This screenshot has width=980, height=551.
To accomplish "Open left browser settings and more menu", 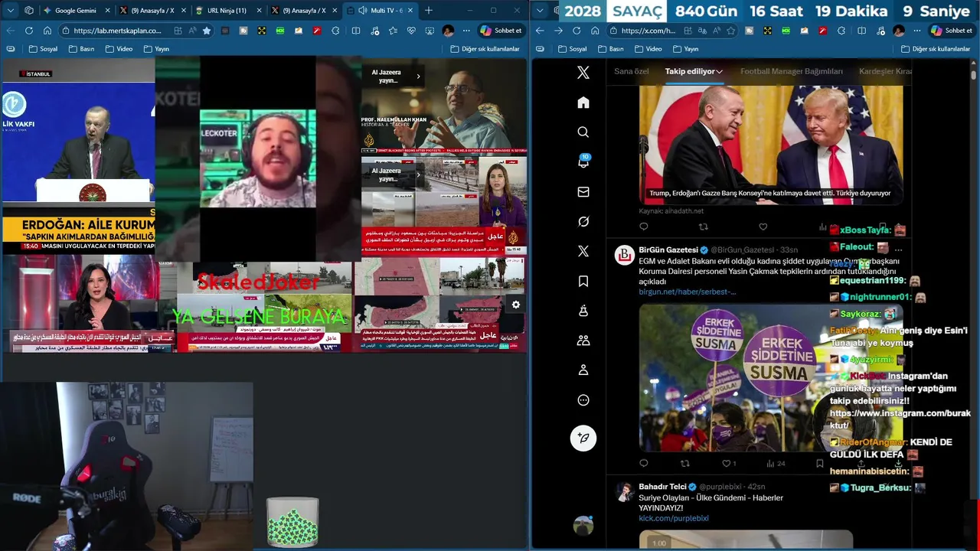I will coord(465,31).
